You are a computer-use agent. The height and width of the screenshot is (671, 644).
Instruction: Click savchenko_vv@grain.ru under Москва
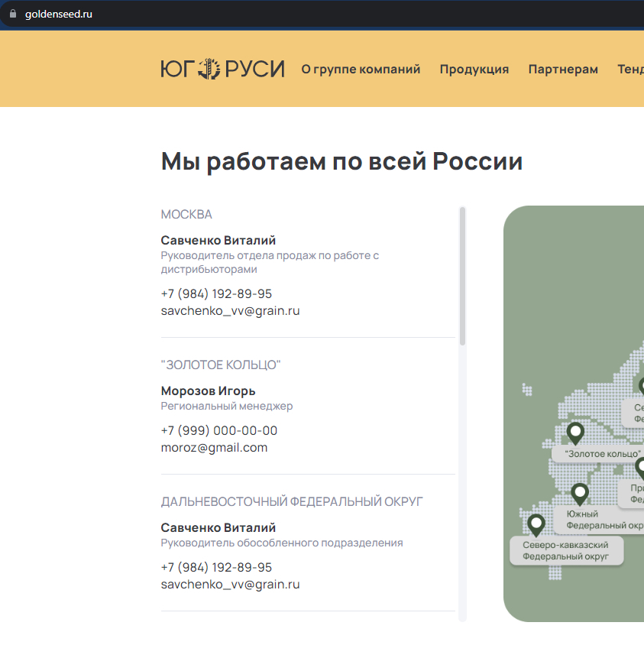(230, 311)
